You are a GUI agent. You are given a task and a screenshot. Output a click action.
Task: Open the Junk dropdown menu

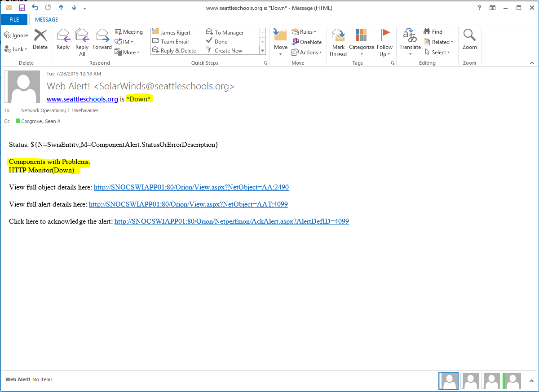click(x=16, y=49)
